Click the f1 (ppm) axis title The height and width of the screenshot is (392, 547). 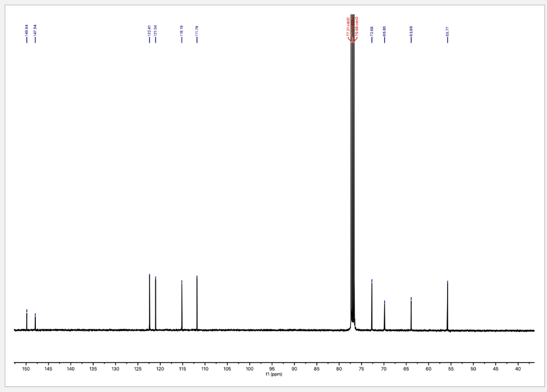[x=274, y=374]
